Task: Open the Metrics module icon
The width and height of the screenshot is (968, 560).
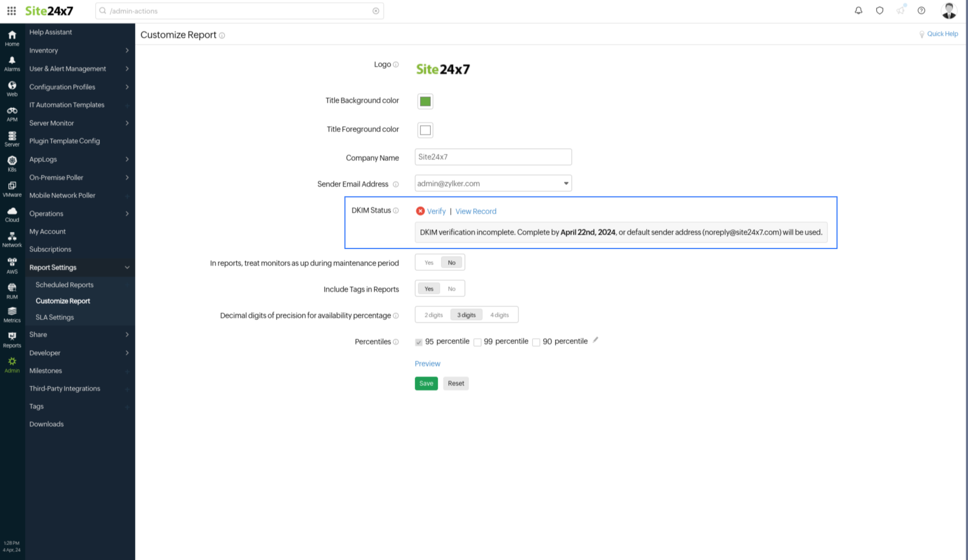Action: [x=12, y=315]
